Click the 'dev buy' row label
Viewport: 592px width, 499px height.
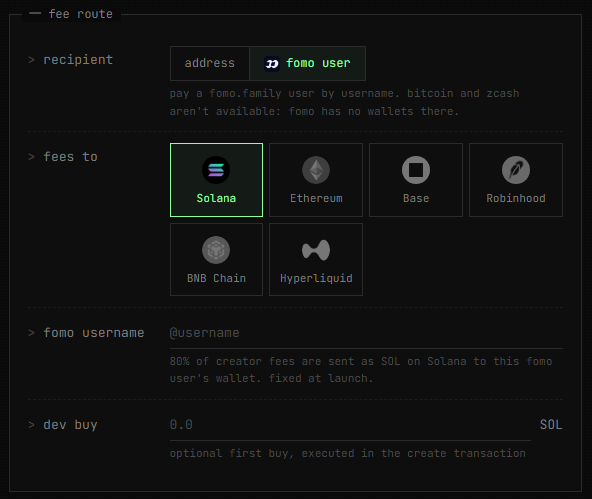[70, 425]
